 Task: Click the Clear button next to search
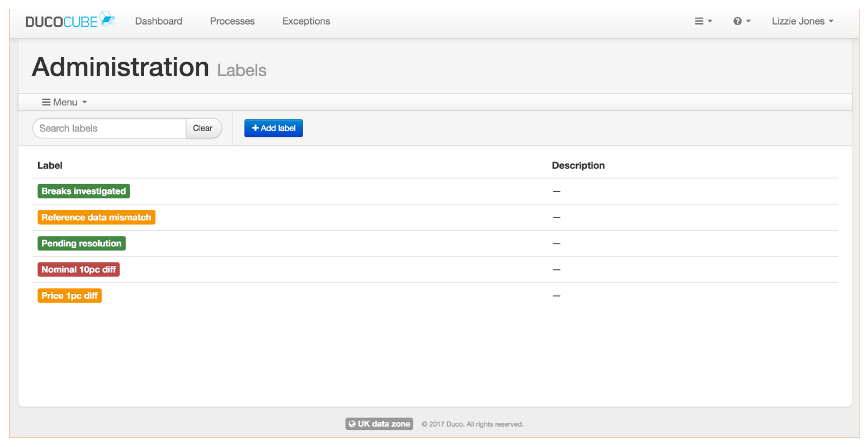click(203, 128)
